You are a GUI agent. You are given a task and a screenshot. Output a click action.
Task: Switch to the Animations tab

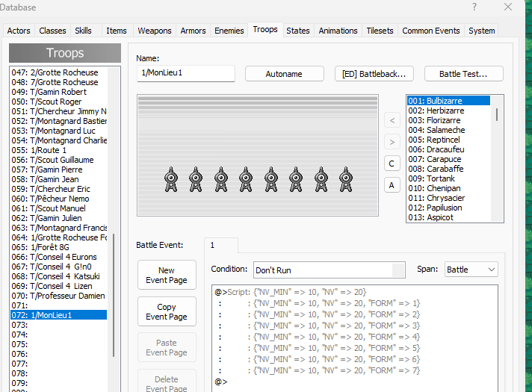coord(338,31)
